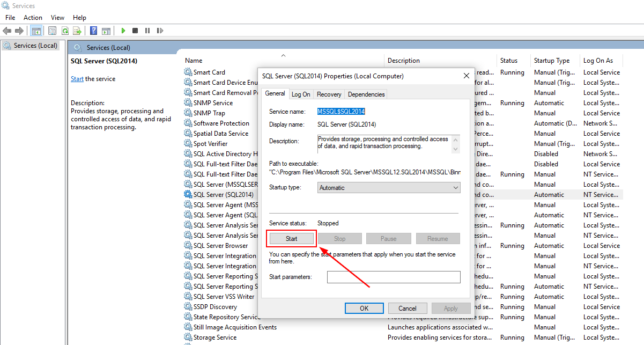This screenshot has height=345, width=644.
Task: Open the Properties toolbar icon
Action: pyautogui.click(x=52, y=31)
